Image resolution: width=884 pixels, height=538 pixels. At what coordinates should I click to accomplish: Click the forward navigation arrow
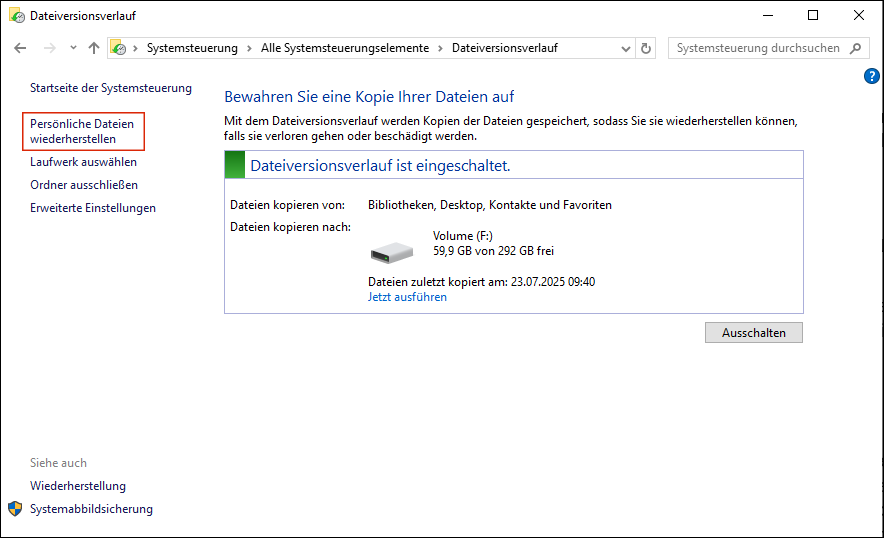50,48
